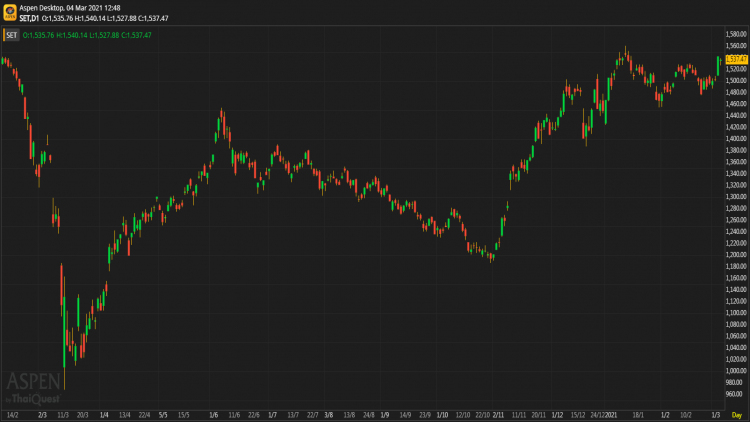750x422 pixels.
Task: Click the 1,000.00 price axis label
Action: coord(736,371)
